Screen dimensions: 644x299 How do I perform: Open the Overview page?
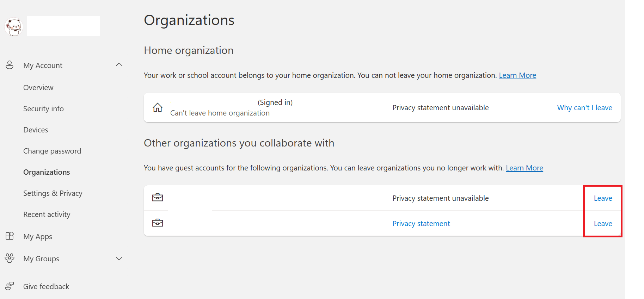pos(38,88)
